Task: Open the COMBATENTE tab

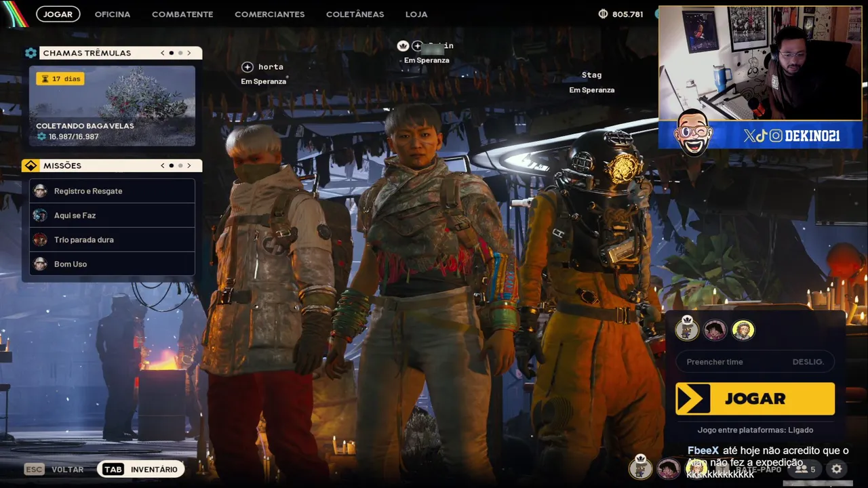Action: click(x=182, y=14)
